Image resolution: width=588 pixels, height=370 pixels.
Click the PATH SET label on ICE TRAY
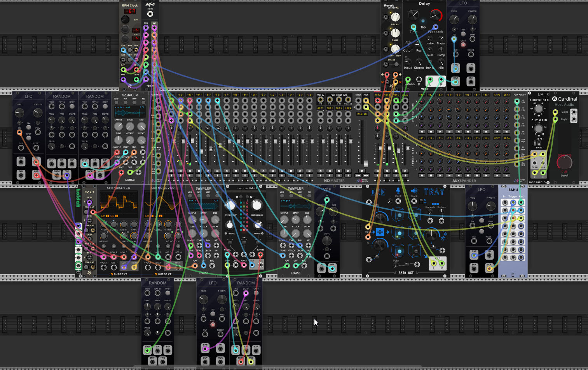pos(406,273)
